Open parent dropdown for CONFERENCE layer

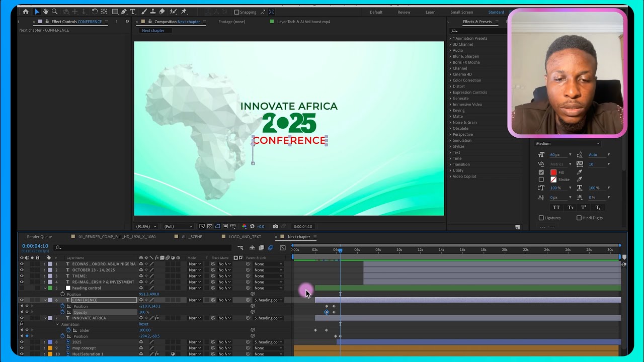(268, 300)
